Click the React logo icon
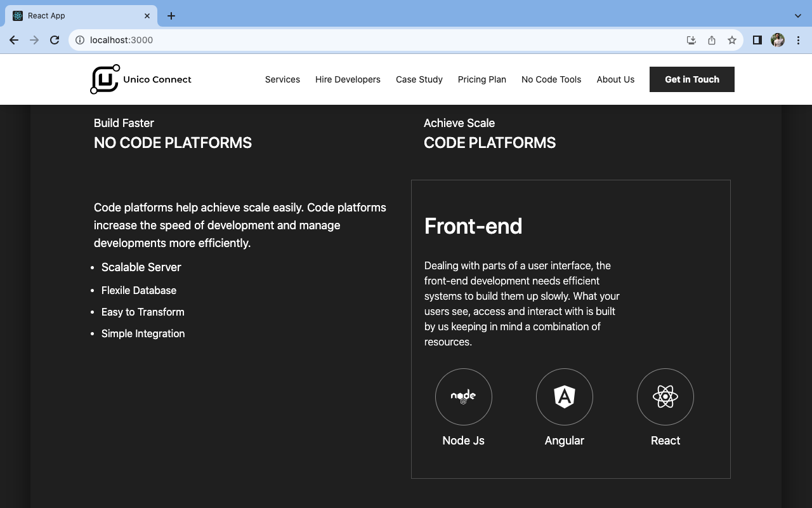The image size is (812, 508). click(x=665, y=396)
